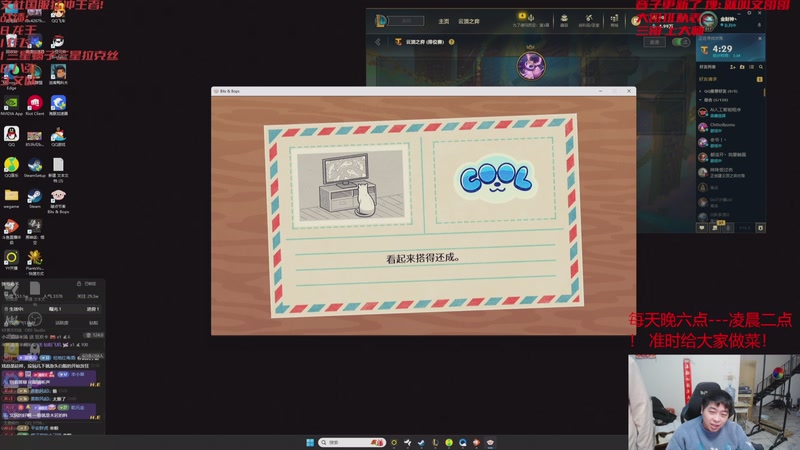Open the YY desktop shortcut

point(11,260)
